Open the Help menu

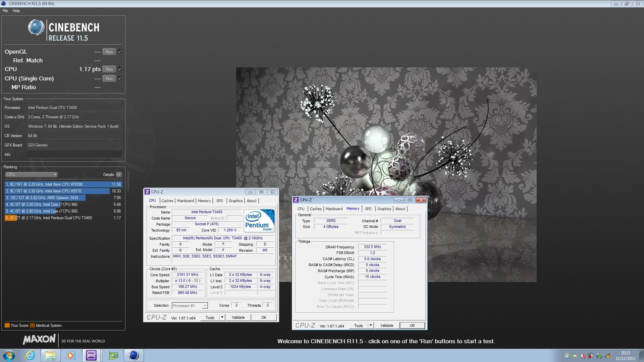(16, 11)
